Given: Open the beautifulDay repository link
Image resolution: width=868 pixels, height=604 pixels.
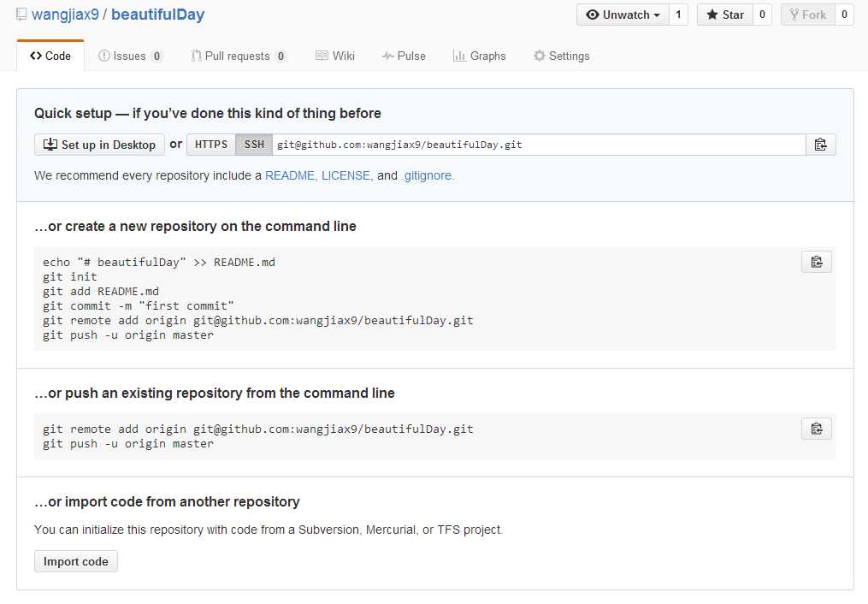Looking at the screenshot, I should (157, 15).
